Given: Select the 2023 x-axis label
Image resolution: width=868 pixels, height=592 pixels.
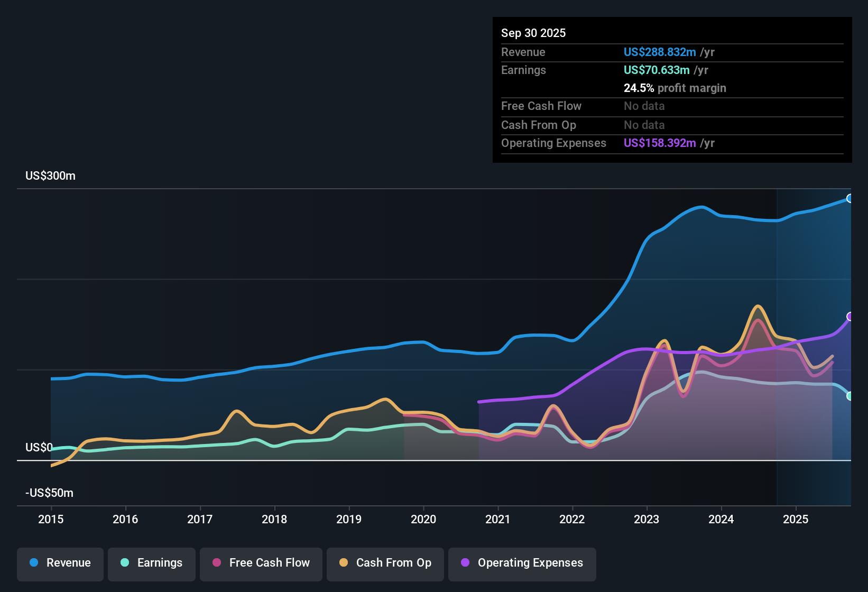Looking at the screenshot, I should tap(647, 519).
